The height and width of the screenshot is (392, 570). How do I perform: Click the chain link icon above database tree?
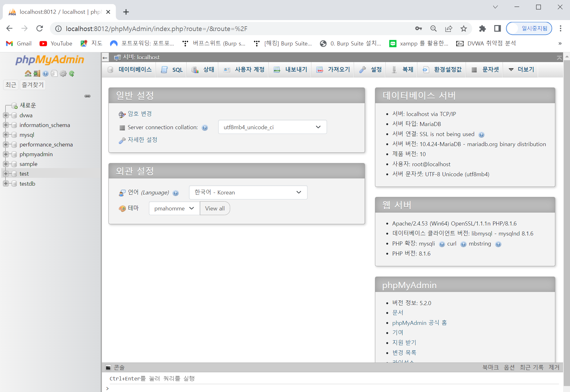point(87,96)
